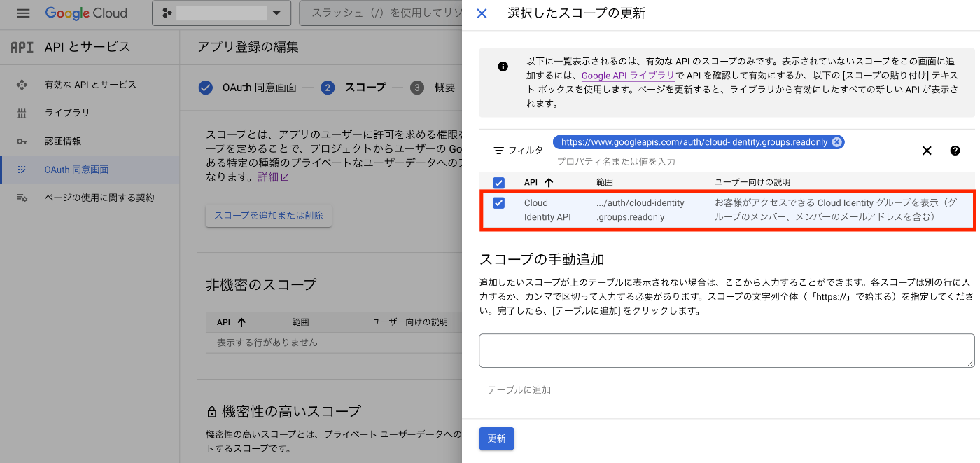Click the resource search box
The image size is (980, 463).
tap(380, 13)
